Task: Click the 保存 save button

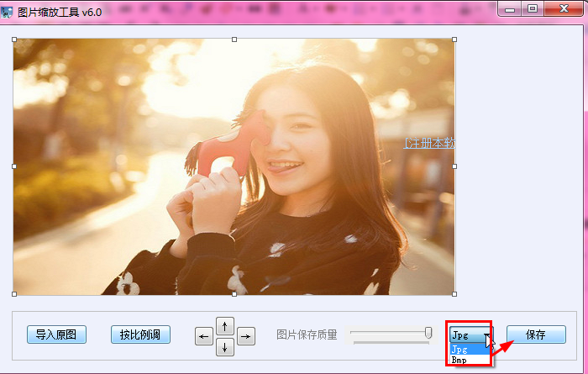Action: 536,334
